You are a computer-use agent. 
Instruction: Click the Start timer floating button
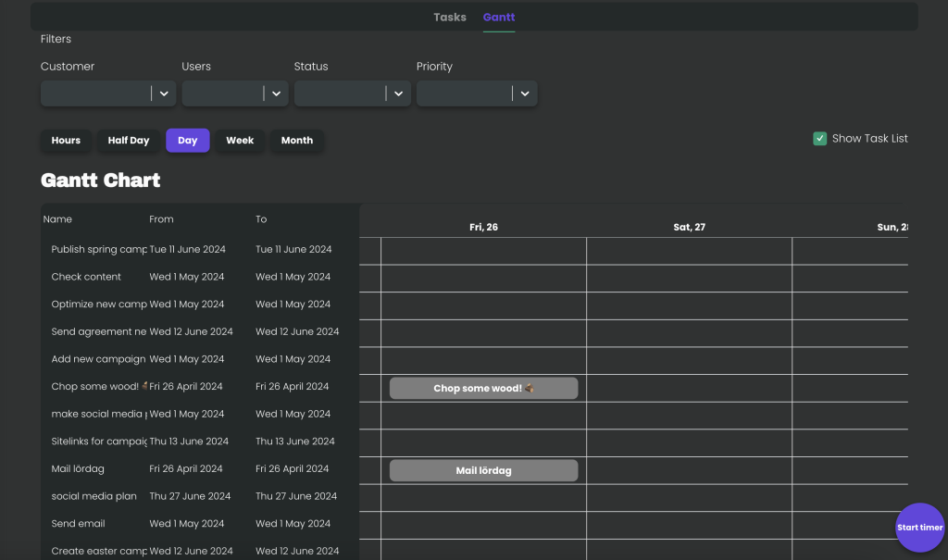click(x=919, y=528)
